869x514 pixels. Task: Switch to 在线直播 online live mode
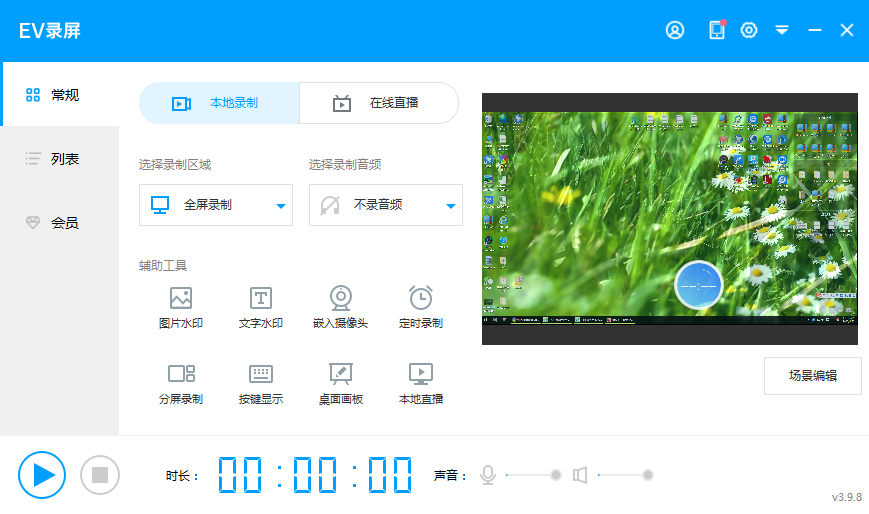379,103
